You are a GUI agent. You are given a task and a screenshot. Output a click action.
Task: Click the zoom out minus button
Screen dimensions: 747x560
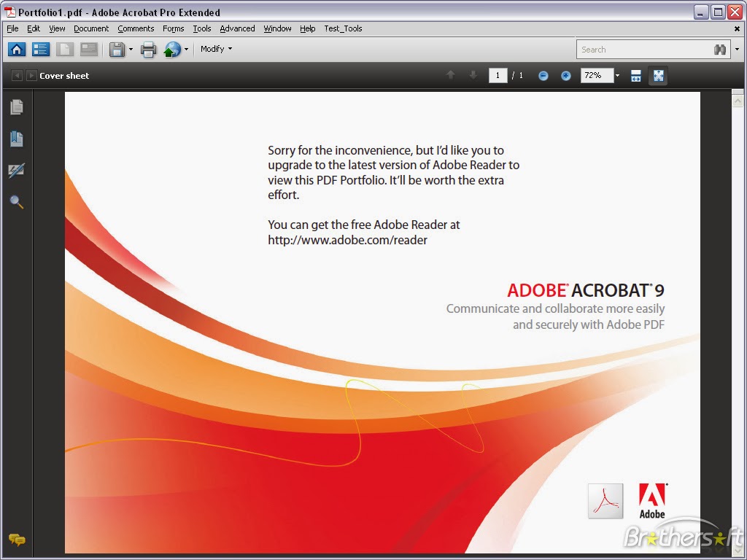point(543,76)
